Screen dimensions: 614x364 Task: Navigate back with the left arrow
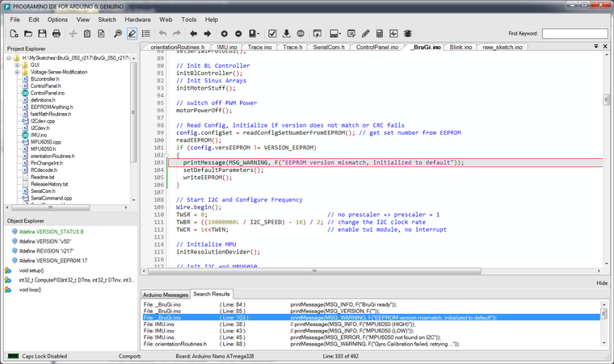click(193, 34)
